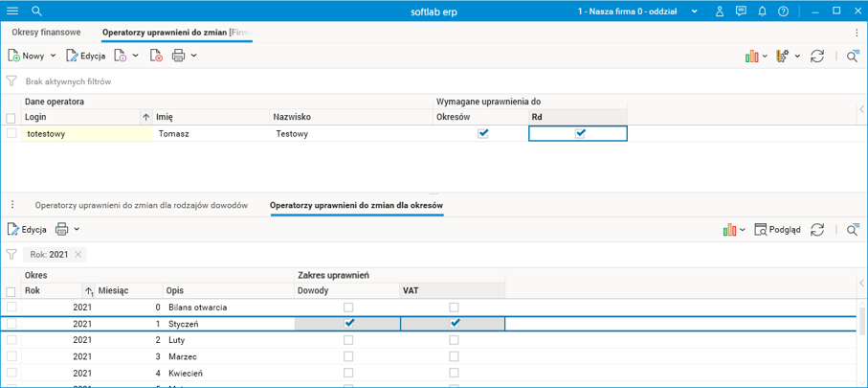Toggle Dowody checkbox for Styczeń
The height and width of the screenshot is (388, 868).
(349, 324)
